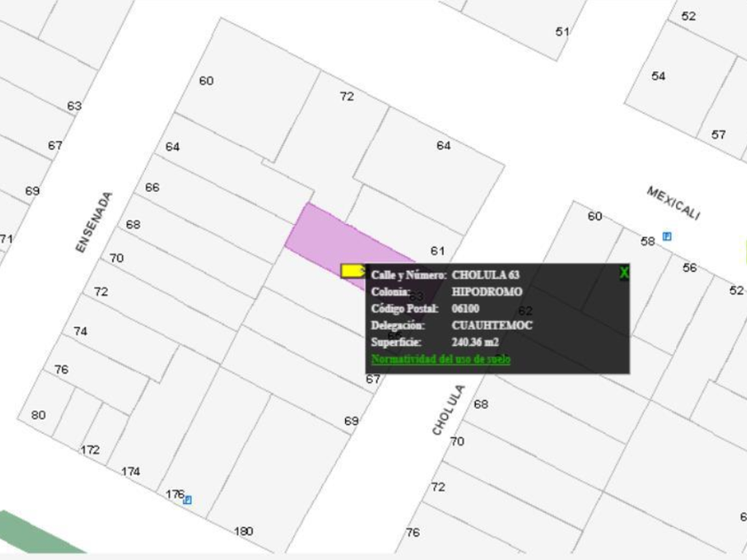Select parcel number 174
Image resolution: width=747 pixels, height=560 pixels.
point(131,471)
